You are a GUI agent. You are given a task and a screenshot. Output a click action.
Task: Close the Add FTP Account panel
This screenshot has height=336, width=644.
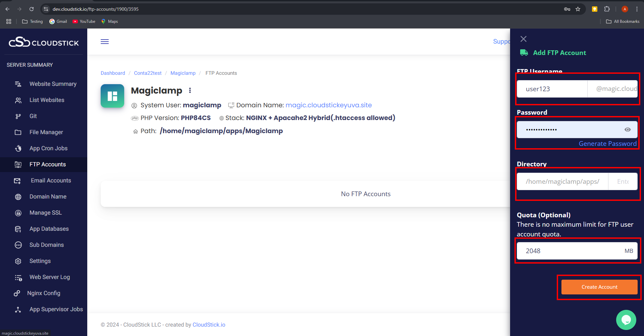click(x=523, y=39)
